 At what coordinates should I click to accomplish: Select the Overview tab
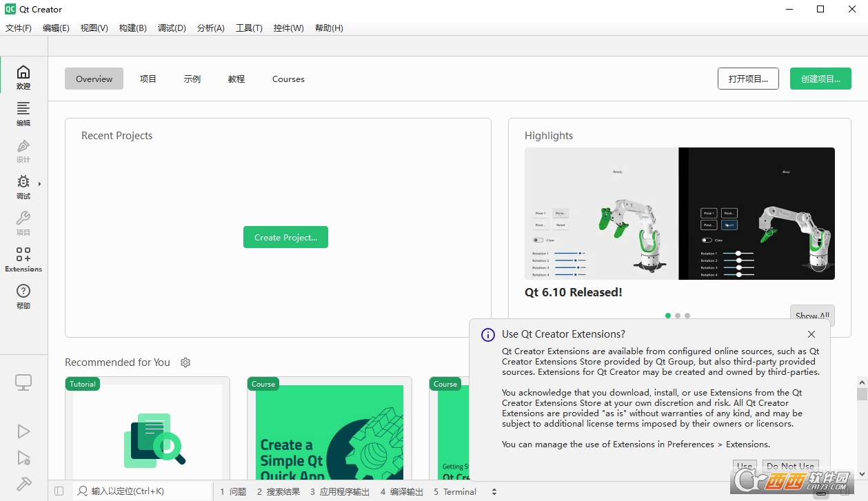94,79
